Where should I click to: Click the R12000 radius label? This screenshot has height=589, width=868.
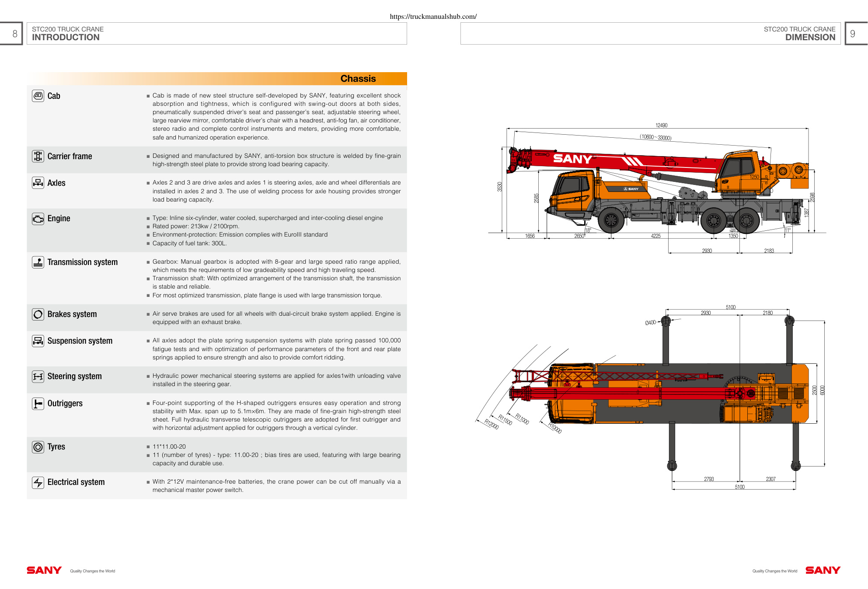coord(492,424)
